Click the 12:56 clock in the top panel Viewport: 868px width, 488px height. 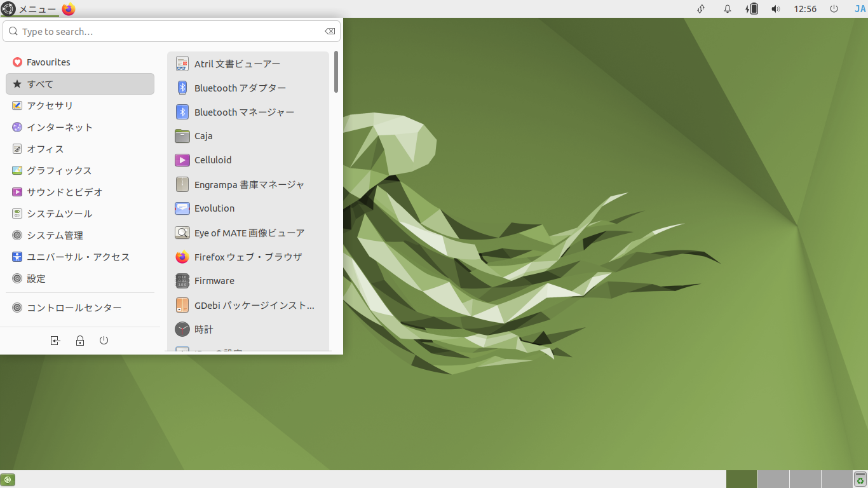pos(805,9)
